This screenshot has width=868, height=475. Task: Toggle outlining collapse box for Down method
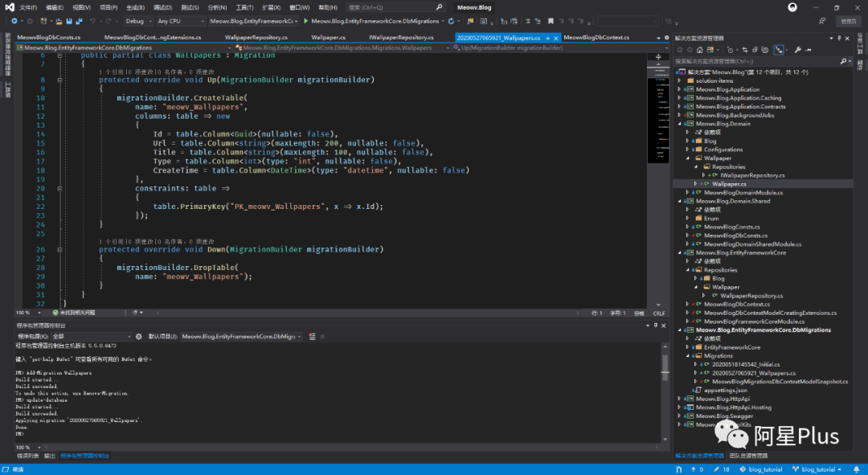pos(59,250)
